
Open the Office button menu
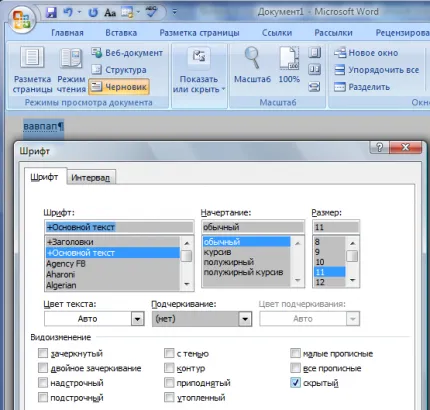click(22, 19)
